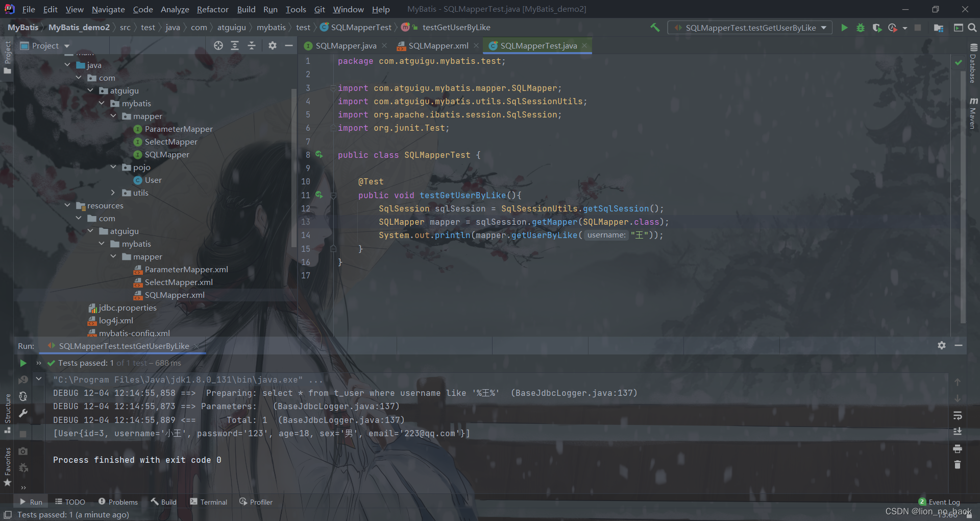Screen dimensions: 980x521
Task: Open the Search Everywhere magnifier
Action: coord(972,28)
